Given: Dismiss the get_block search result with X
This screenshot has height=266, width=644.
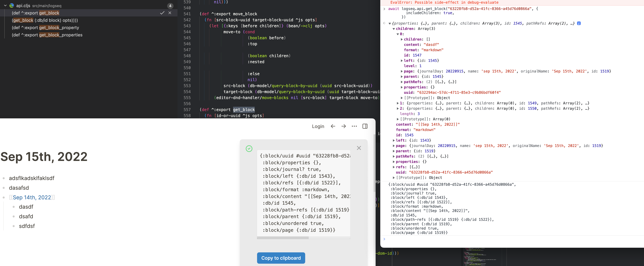Looking at the screenshot, I should coord(170,13).
